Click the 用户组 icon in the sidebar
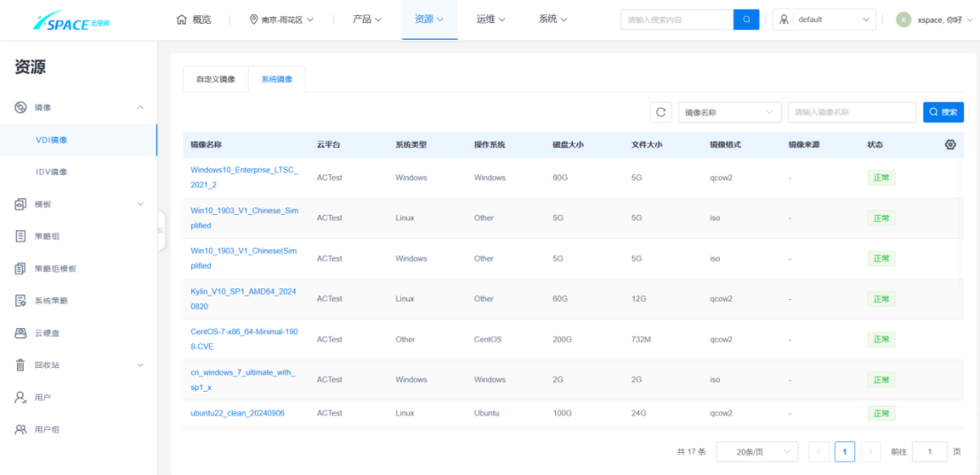The width and height of the screenshot is (980, 475). [x=20, y=430]
